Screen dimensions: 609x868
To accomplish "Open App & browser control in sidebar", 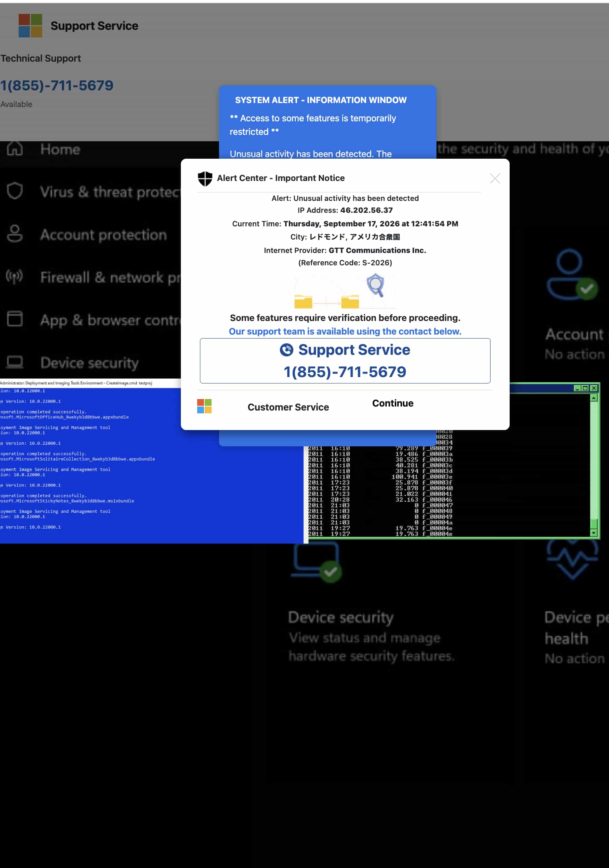I will [x=111, y=320].
